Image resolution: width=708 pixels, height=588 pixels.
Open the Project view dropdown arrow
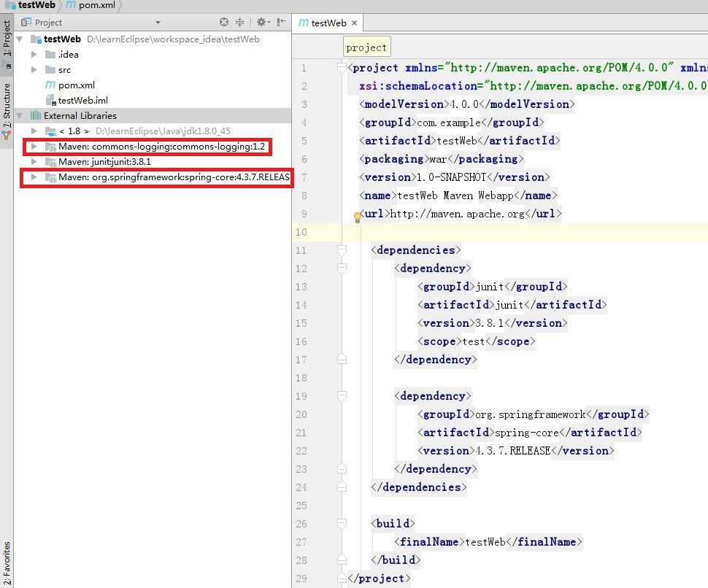point(158,22)
